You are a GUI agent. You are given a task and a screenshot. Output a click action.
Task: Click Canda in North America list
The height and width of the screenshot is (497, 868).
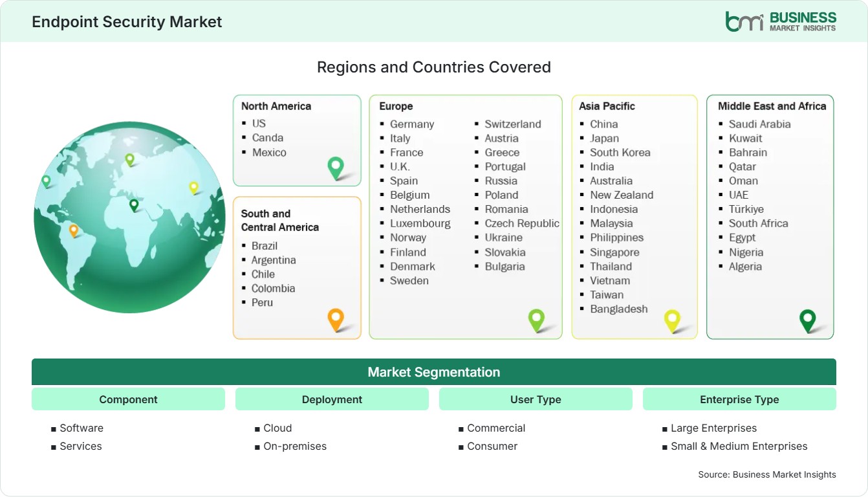tap(268, 137)
